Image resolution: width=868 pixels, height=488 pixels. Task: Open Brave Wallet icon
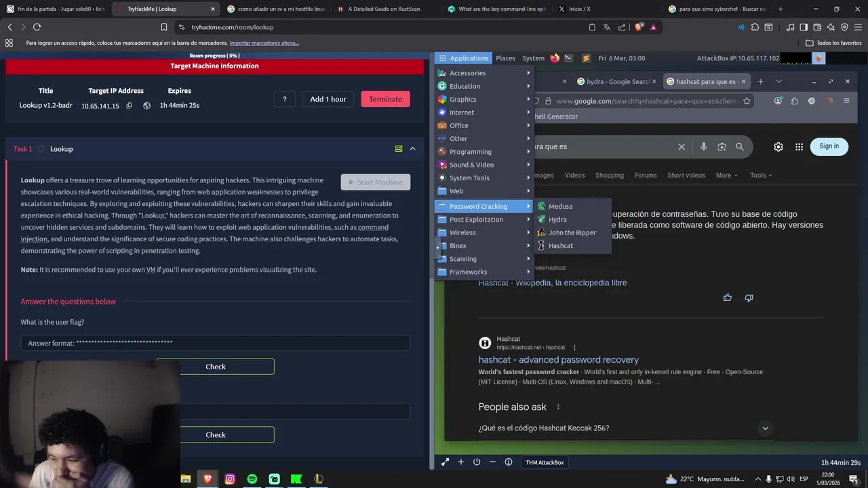click(817, 27)
